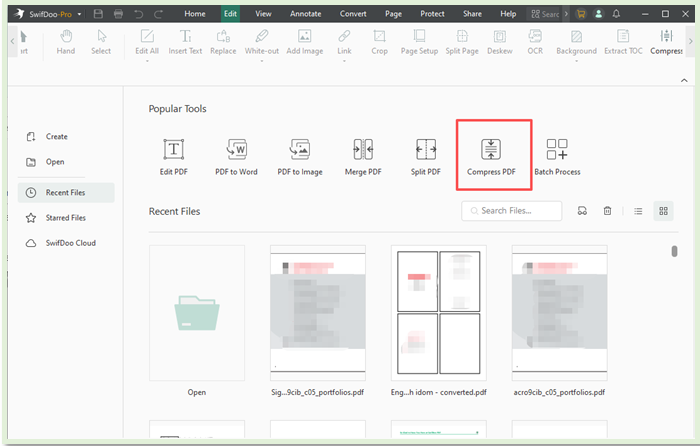
Task: Open the Split PDF popular tool
Action: coord(426,157)
